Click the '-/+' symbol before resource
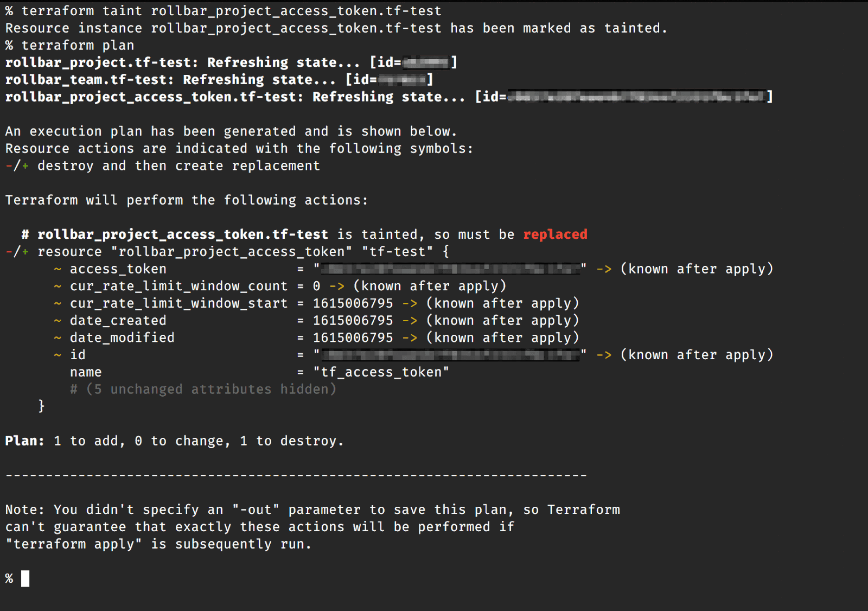Image resolution: width=868 pixels, height=611 pixels. pos(17,252)
